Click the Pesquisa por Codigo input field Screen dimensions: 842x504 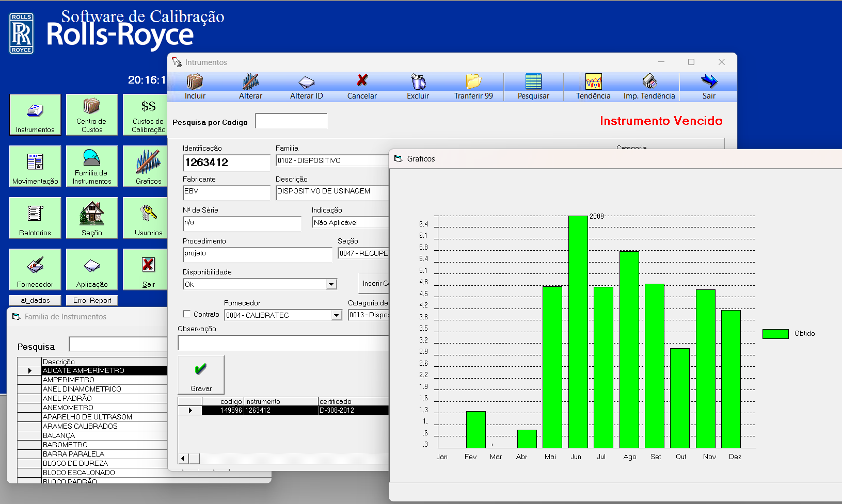pos(291,121)
